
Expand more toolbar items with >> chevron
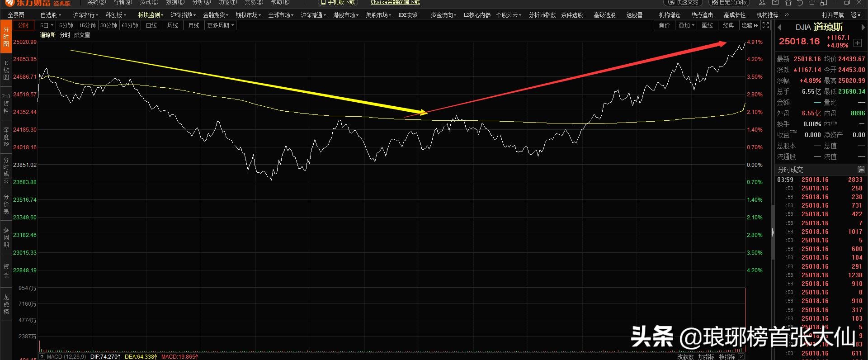pos(787,15)
